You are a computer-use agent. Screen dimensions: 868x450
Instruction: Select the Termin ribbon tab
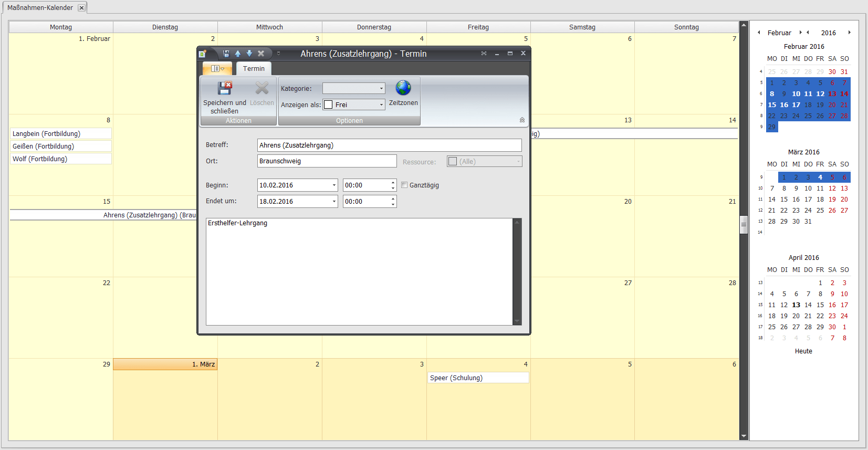pyautogui.click(x=254, y=69)
